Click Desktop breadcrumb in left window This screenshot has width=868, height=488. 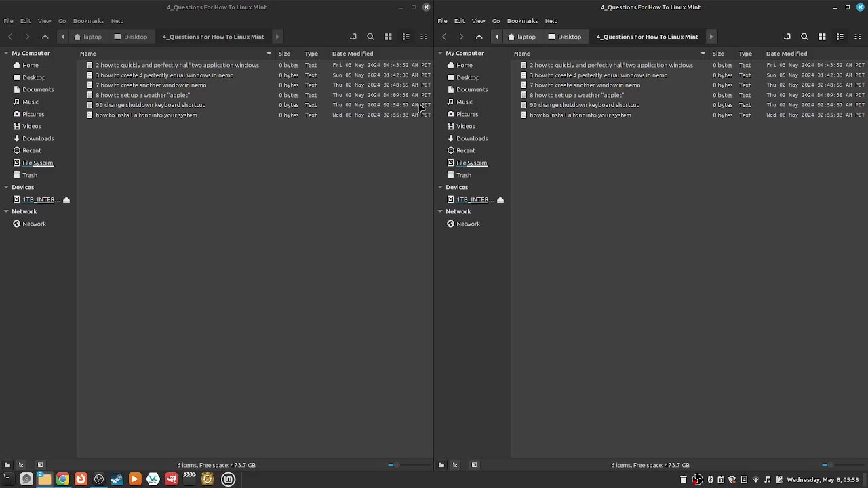point(131,37)
